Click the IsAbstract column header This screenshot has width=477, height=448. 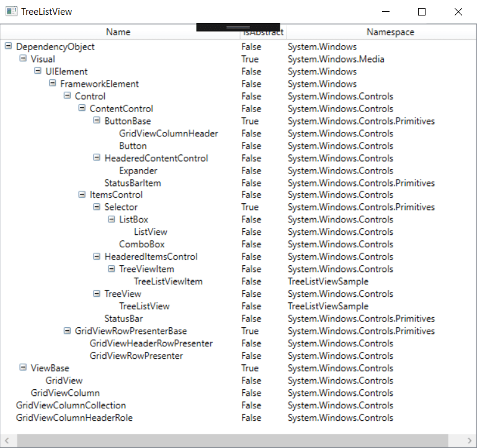(x=264, y=32)
